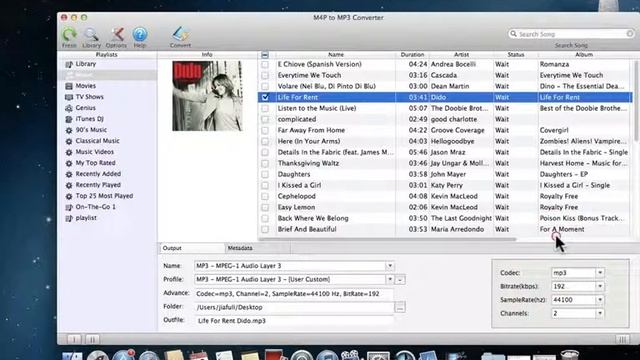The height and width of the screenshot is (360, 640).
Task: Select the Cephelopod song row
Action: pos(445,196)
